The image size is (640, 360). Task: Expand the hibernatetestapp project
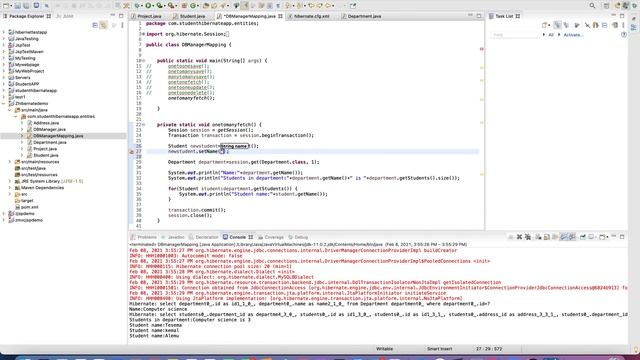click(x=4, y=32)
